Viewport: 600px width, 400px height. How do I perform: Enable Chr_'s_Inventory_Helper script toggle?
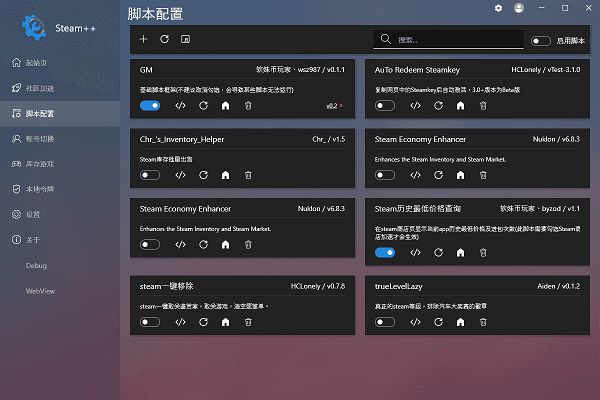coord(150,175)
